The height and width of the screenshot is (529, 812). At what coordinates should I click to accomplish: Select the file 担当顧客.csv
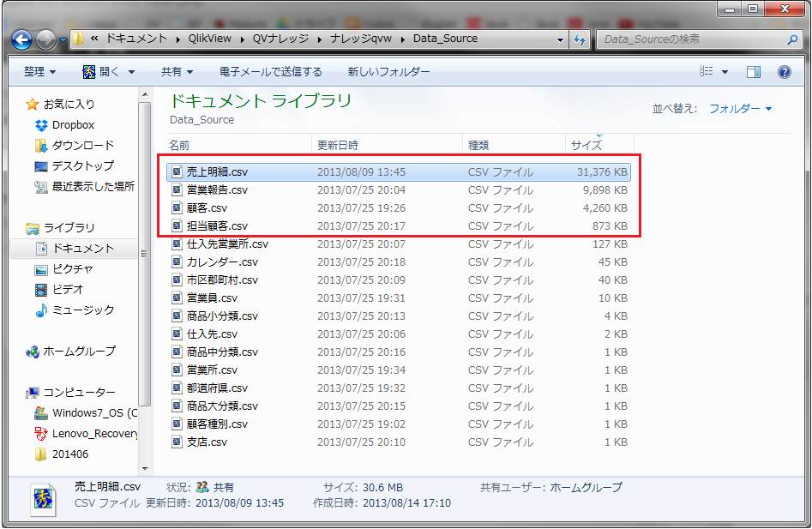[399, 226]
